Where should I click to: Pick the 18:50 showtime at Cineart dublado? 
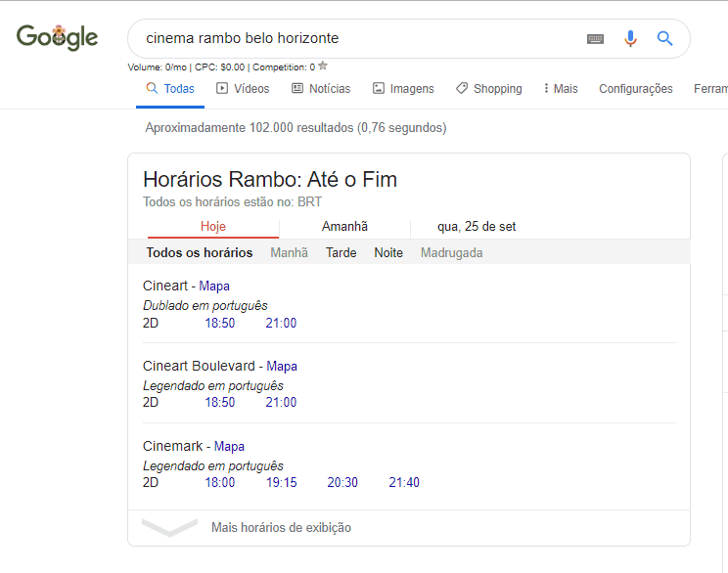pyautogui.click(x=219, y=323)
